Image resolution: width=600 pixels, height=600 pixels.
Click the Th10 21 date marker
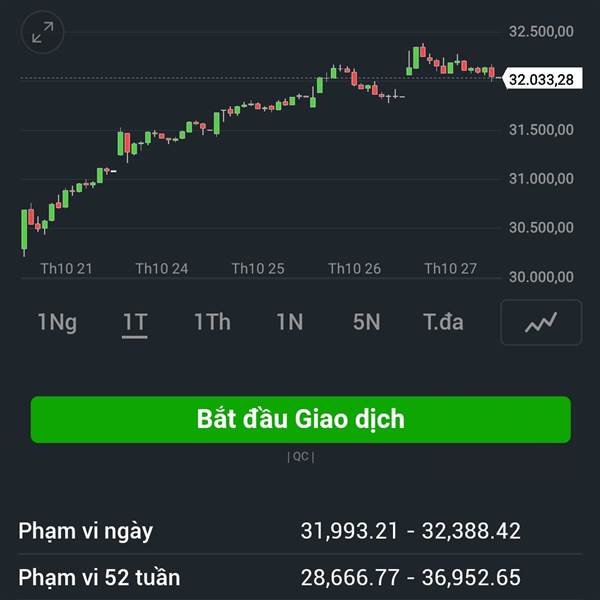point(67,269)
